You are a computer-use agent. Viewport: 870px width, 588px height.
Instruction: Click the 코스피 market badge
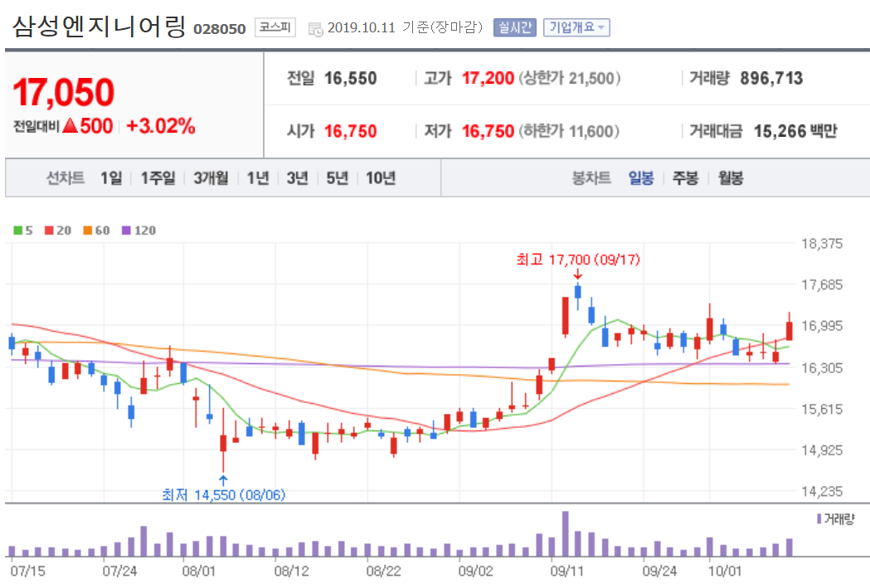coord(275,27)
